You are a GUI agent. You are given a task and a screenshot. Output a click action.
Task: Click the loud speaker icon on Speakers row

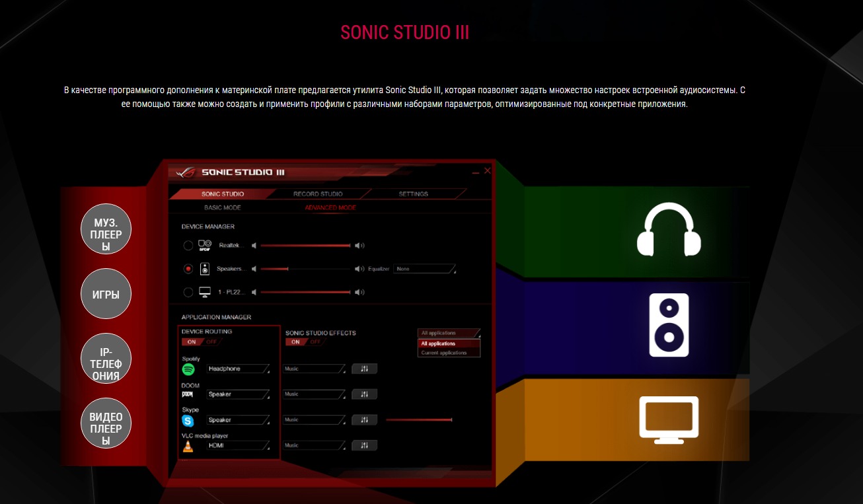[359, 269]
